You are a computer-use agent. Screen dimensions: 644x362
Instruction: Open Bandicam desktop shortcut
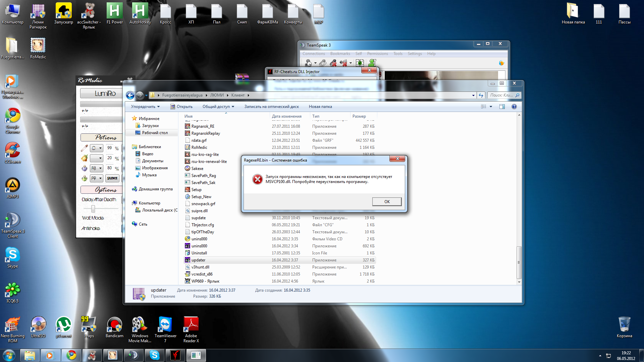pos(114,327)
